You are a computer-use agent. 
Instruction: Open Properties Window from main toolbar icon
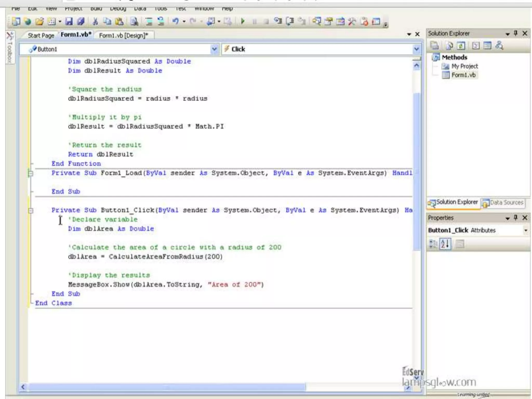(x=329, y=21)
